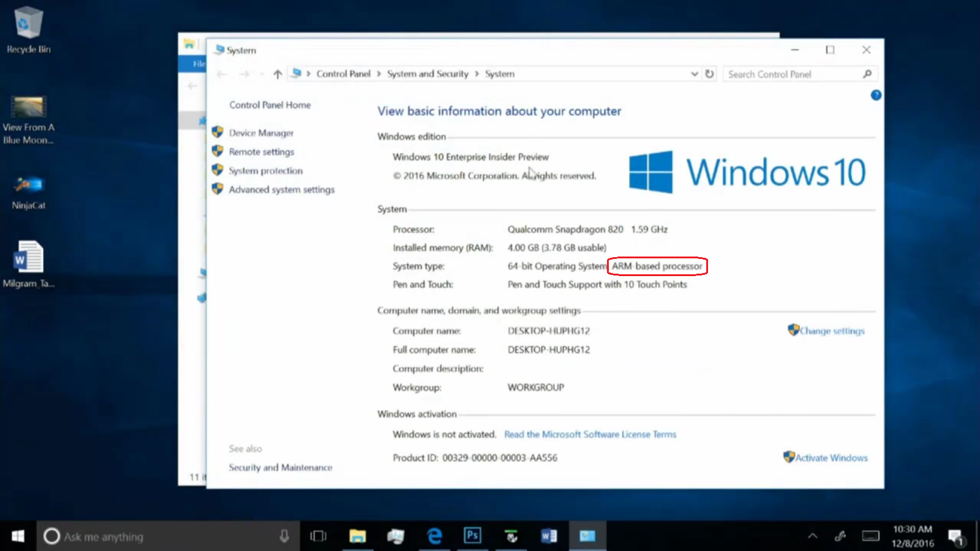The height and width of the screenshot is (551, 980).
Task: Open Advanced system settings link
Action: (x=282, y=190)
